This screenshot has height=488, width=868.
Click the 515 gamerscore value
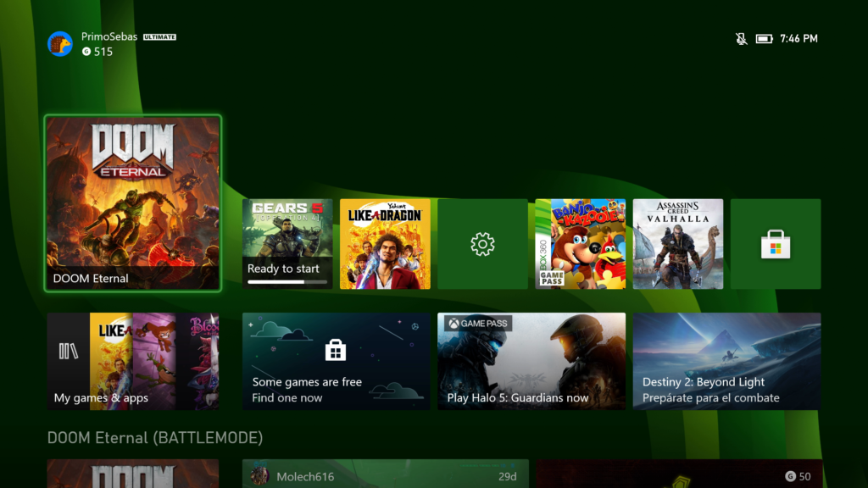[x=103, y=52]
